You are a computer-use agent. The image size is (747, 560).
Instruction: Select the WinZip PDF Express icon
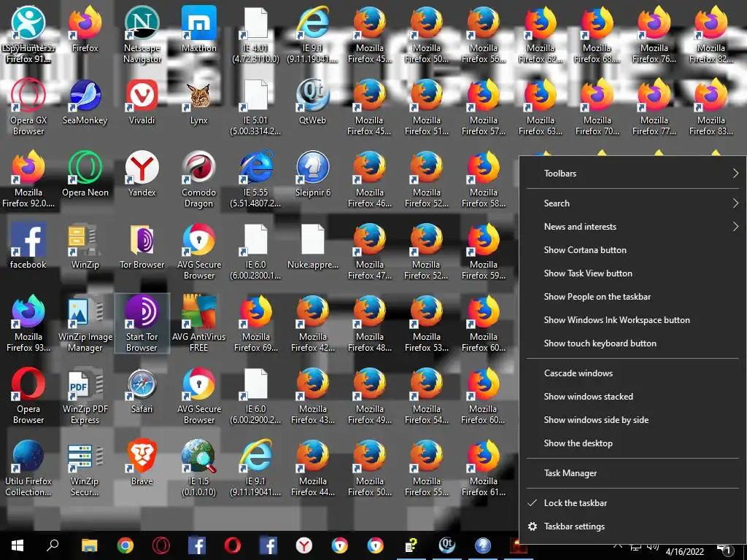pos(85,396)
